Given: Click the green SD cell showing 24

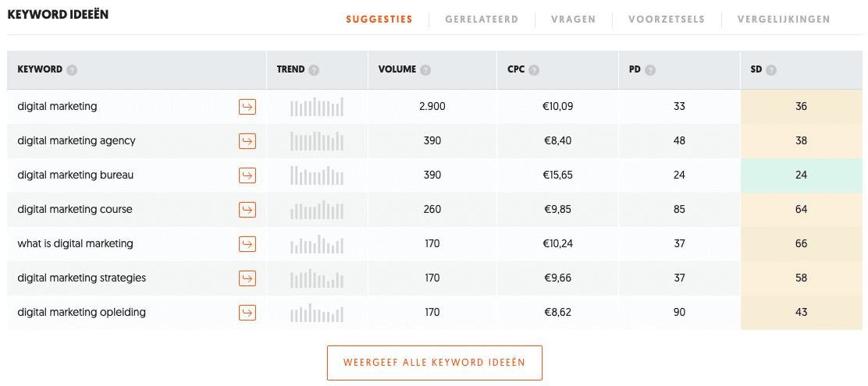Looking at the screenshot, I should [x=801, y=175].
